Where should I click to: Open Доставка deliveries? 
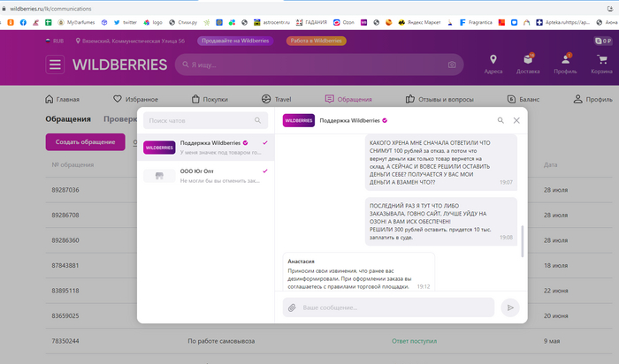(528, 64)
